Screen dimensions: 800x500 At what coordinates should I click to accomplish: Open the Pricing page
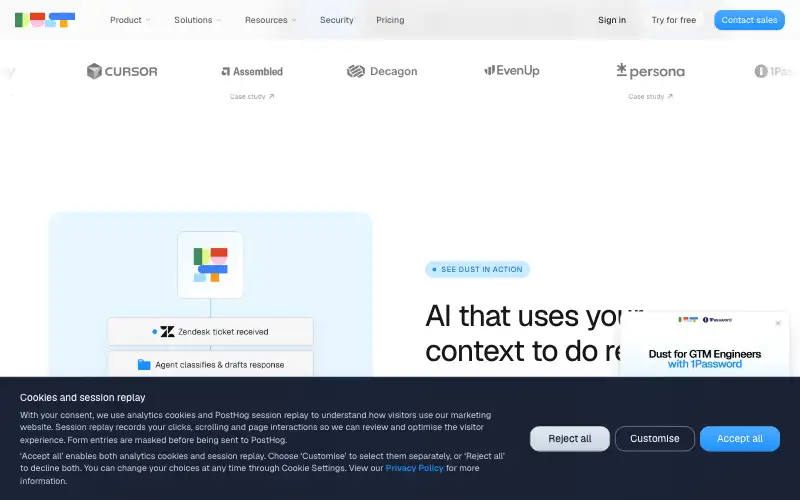(390, 20)
